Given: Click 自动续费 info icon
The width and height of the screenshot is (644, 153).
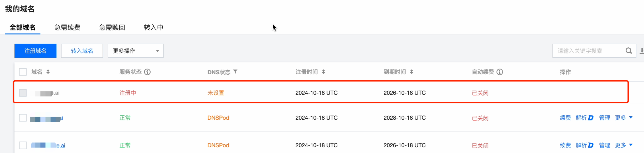Looking at the screenshot, I should (x=500, y=72).
